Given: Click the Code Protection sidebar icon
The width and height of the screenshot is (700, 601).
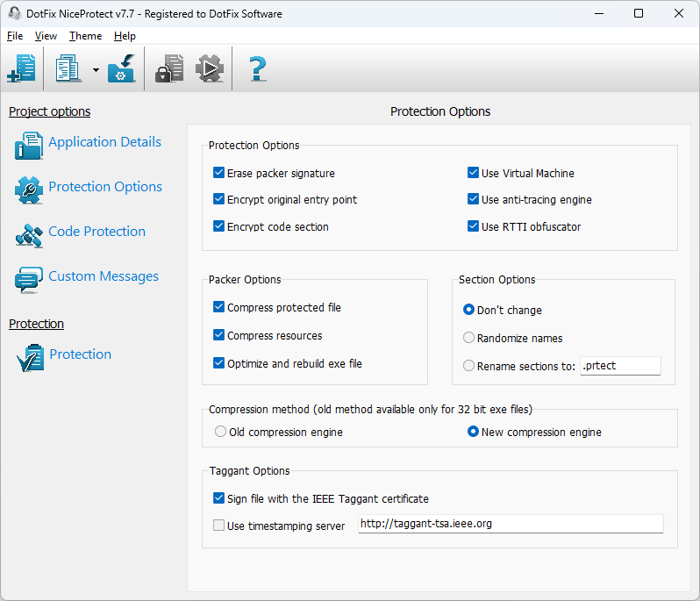Looking at the screenshot, I should click(29, 235).
